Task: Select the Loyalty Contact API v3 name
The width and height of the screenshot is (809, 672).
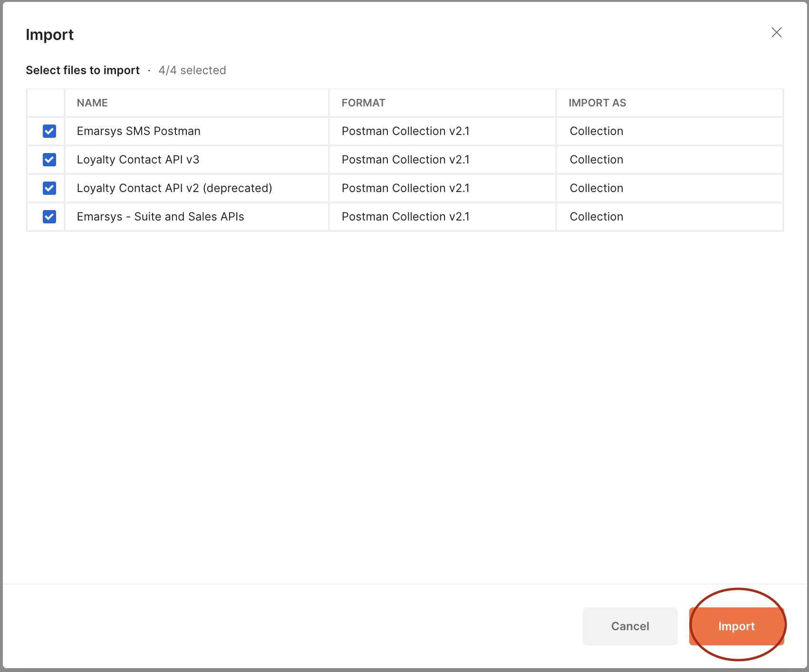Action: [138, 160]
